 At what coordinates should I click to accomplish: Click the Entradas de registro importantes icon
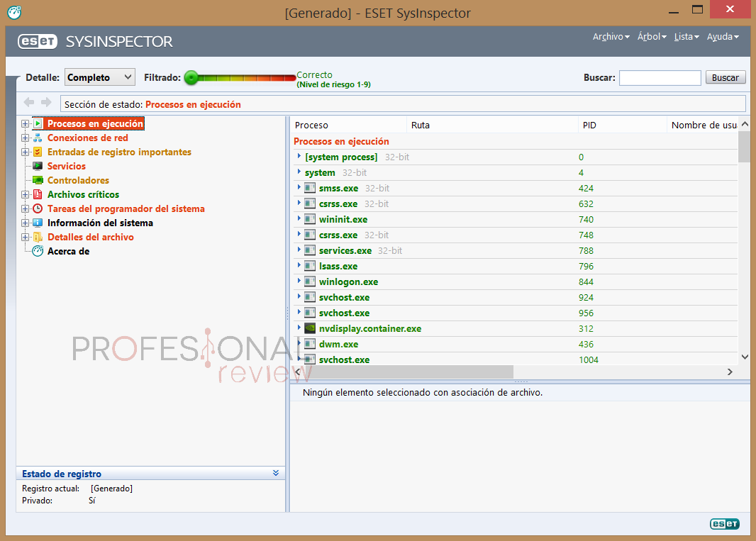[38, 152]
